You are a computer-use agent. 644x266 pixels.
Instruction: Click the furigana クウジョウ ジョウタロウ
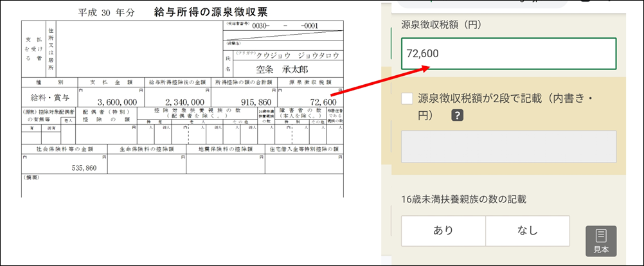point(298,56)
